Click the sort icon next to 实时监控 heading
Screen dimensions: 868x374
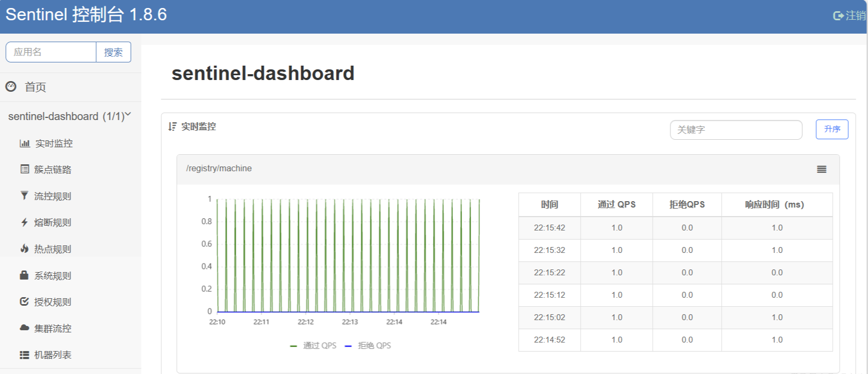(173, 126)
